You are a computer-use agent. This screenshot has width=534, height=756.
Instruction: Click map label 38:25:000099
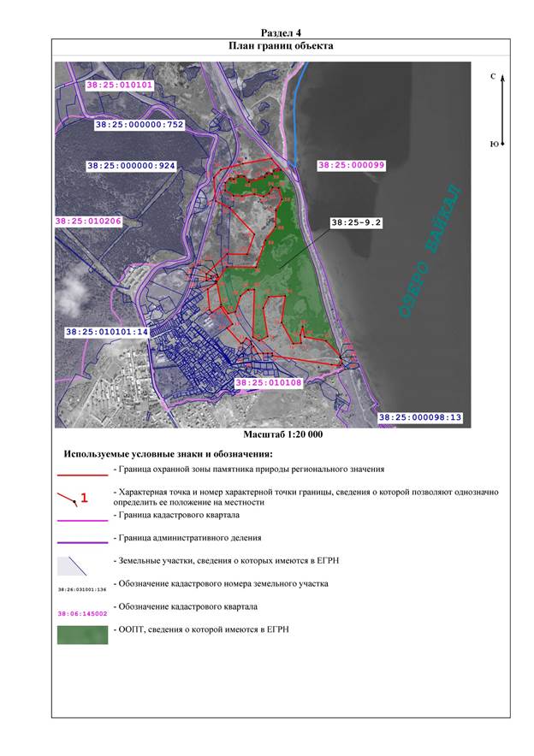(351, 165)
